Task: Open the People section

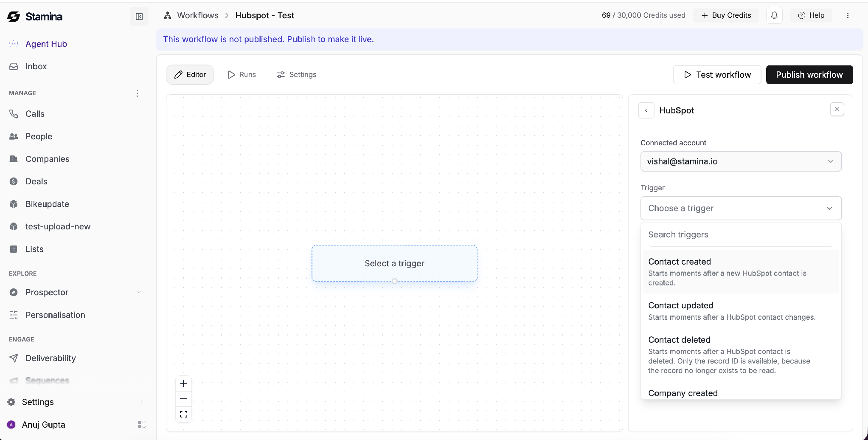Action: 39,136
